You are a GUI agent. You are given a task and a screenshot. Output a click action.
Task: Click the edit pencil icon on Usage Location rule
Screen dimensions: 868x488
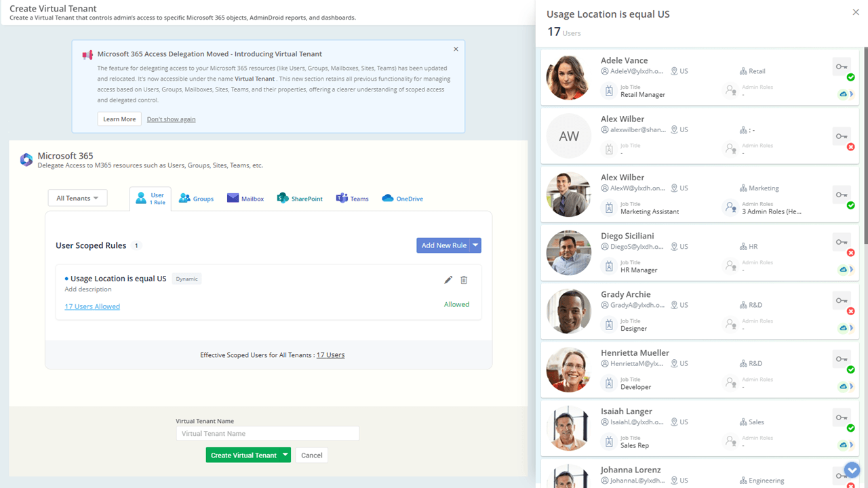(x=448, y=280)
